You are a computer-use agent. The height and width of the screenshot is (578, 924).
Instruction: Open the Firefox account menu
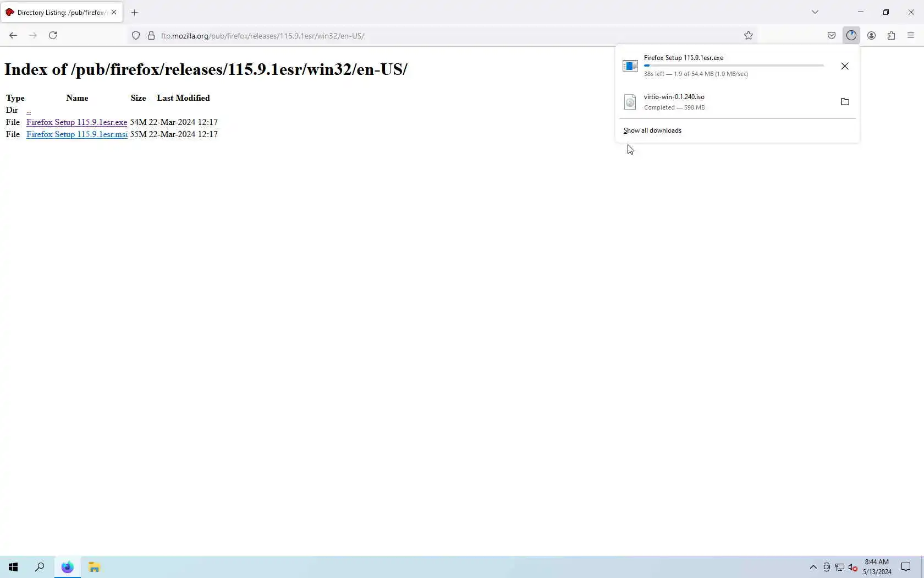click(x=871, y=35)
